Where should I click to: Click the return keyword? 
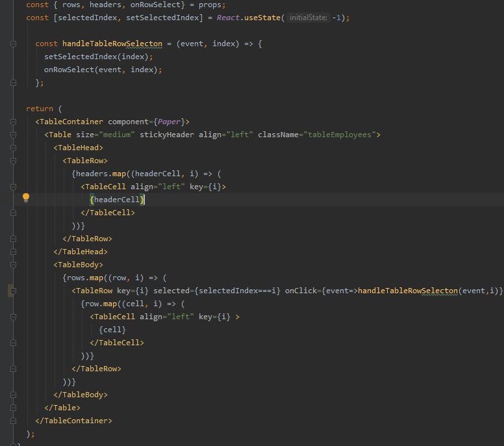(x=40, y=109)
